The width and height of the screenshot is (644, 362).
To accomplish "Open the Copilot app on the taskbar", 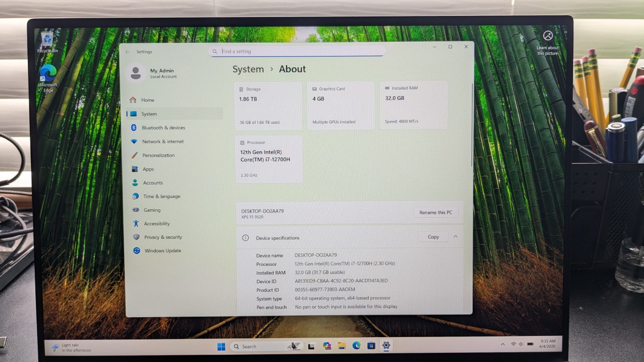I will point(327,346).
